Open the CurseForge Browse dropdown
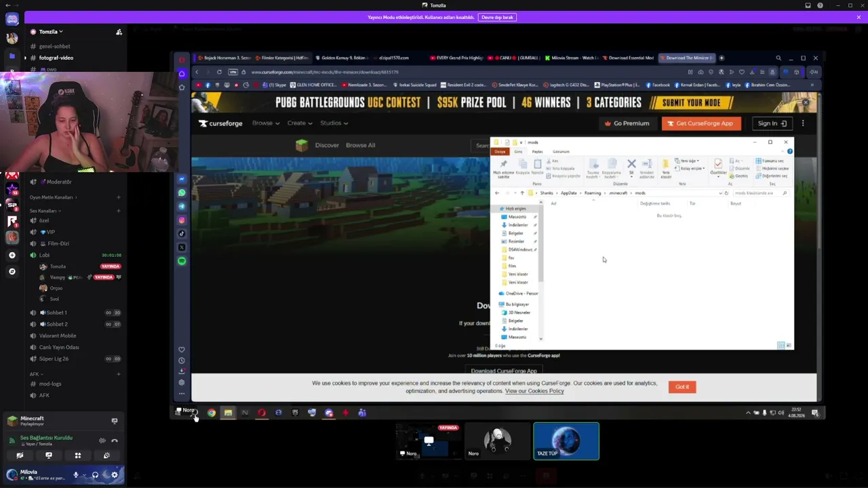This screenshot has height=488, width=868. click(266, 123)
